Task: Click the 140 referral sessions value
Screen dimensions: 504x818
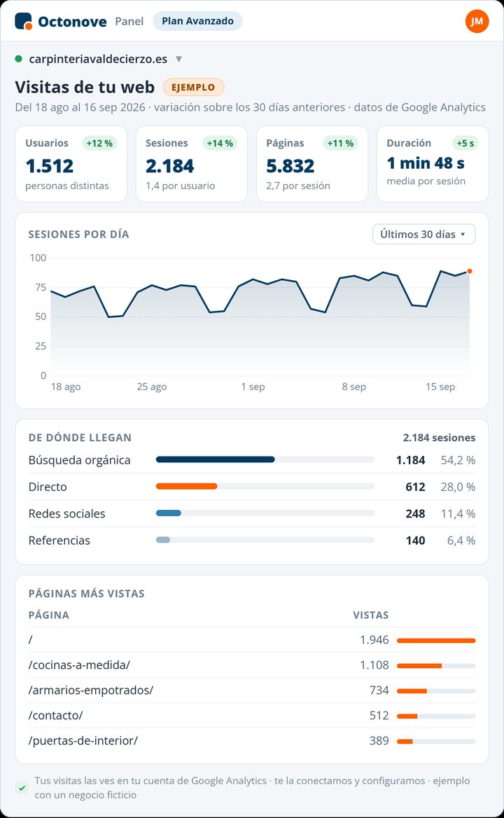Action: 415,541
